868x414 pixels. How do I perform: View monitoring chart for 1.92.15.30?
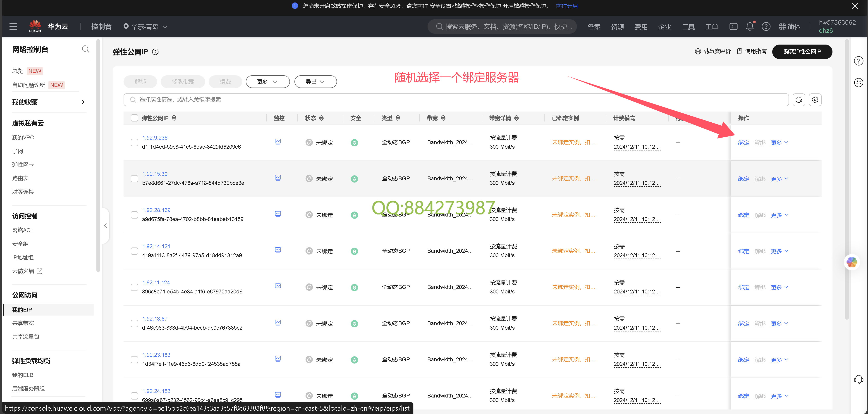click(278, 178)
